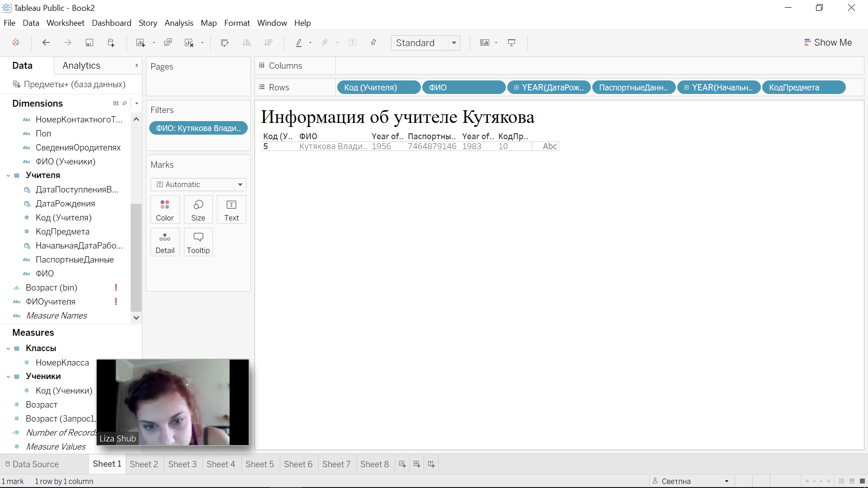Click the Text marks card
This screenshot has width=868, height=488.
231,210
